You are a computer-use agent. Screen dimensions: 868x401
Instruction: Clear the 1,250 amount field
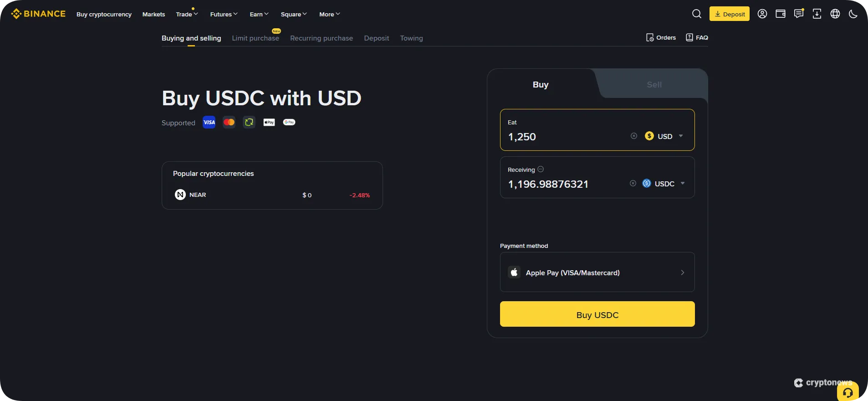click(x=634, y=136)
